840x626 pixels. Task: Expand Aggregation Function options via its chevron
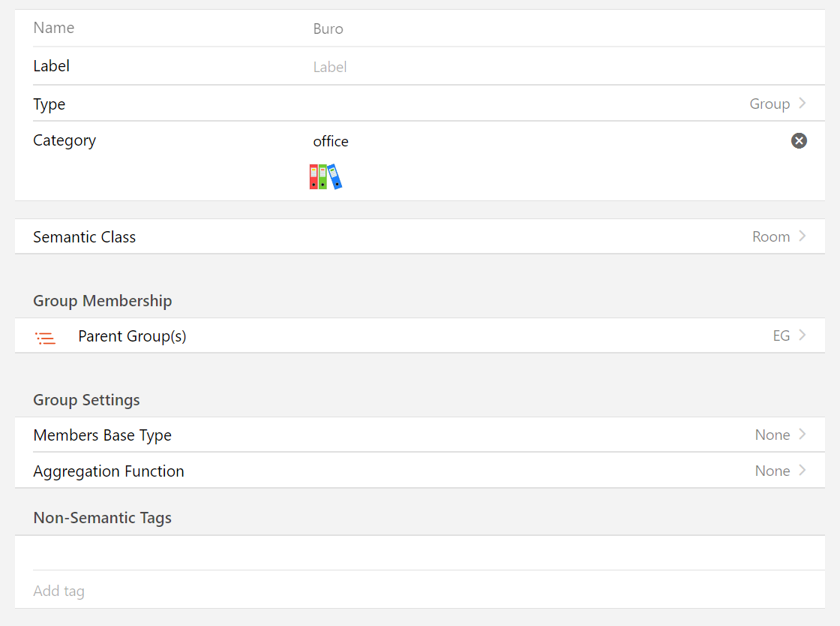[802, 471]
